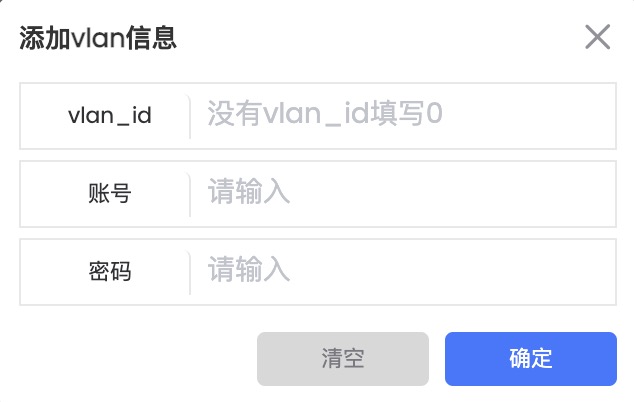
Task: Click the 添加vlan信息 dialog title
Action: tap(98, 38)
